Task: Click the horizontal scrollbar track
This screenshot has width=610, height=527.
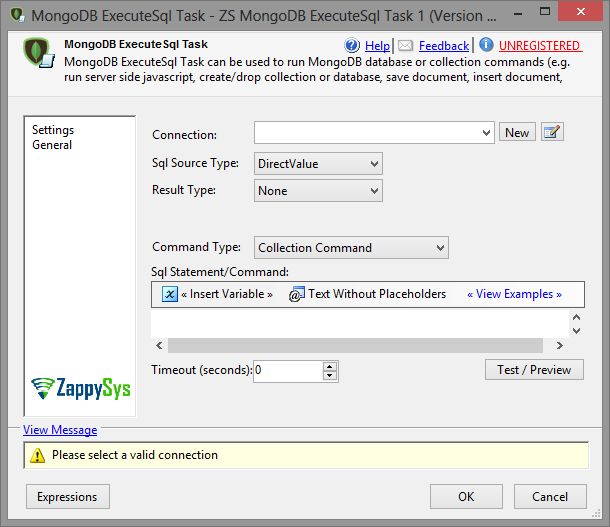Action: pos(355,345)
